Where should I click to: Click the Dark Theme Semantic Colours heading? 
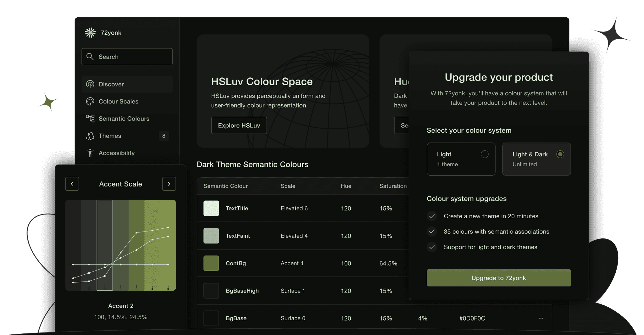(x=253, y=165)
